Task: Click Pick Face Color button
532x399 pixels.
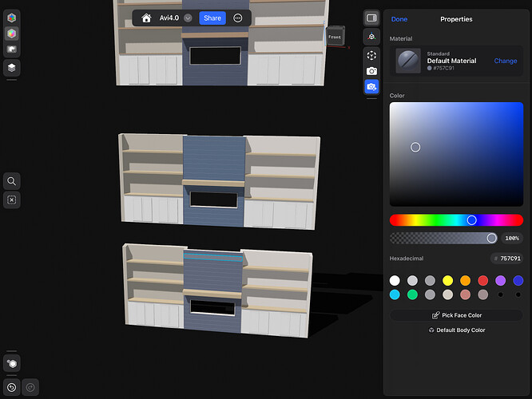Action: [x=456, y=315]
